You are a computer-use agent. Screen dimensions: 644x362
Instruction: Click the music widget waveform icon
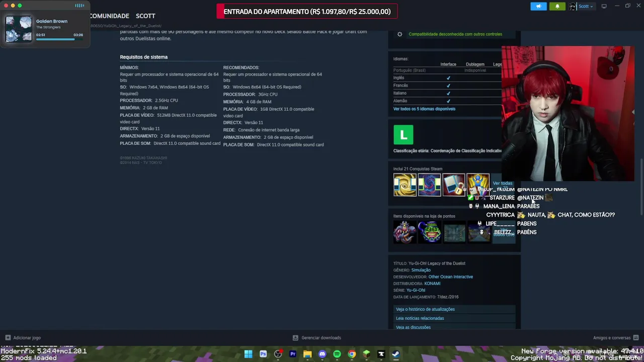coord(79,6)
